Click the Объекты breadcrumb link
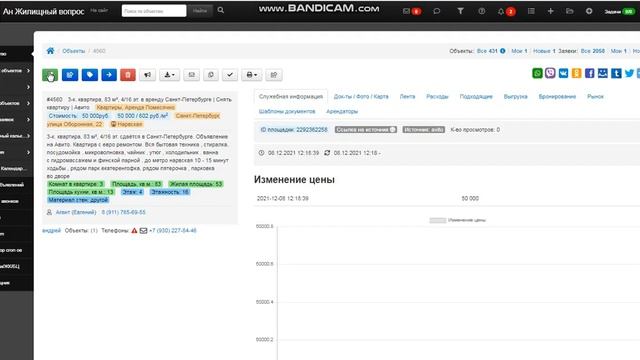 [73, 51]
